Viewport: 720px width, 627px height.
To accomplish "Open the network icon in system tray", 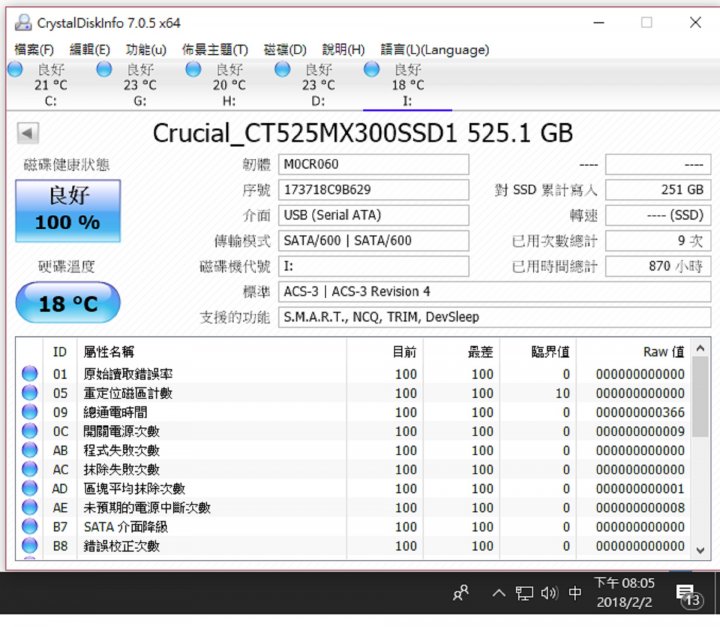I will (524, 593).
